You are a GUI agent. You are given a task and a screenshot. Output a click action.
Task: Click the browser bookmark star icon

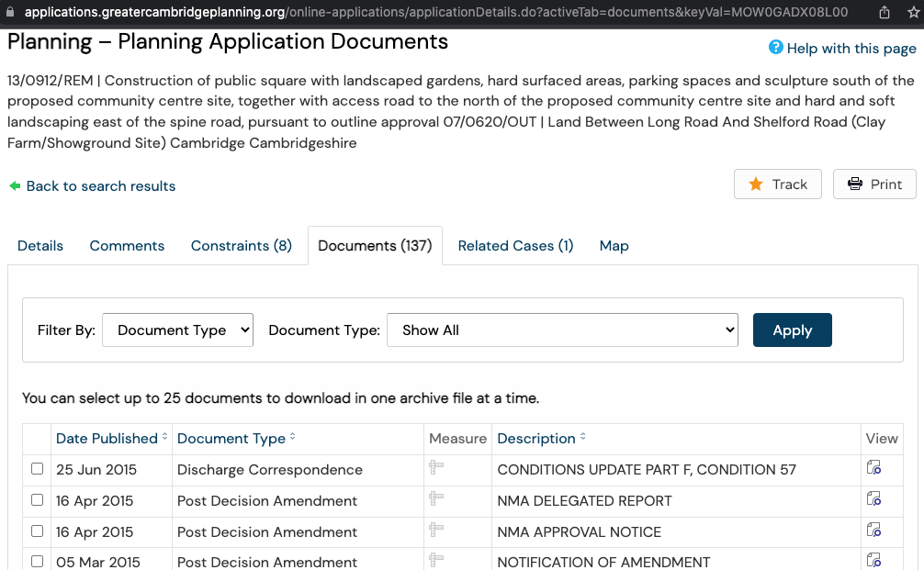pyautogui.click(x=912, y=13)
